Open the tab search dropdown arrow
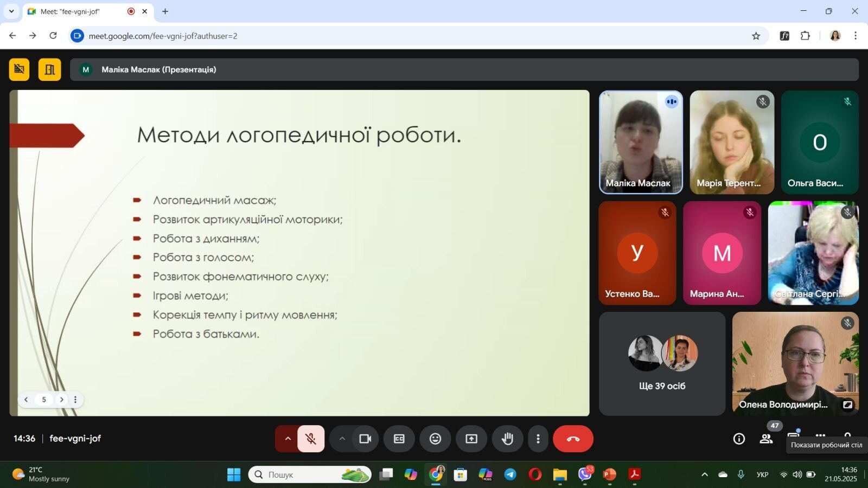Screen dimensions: 868x488 tap(11, 11)
